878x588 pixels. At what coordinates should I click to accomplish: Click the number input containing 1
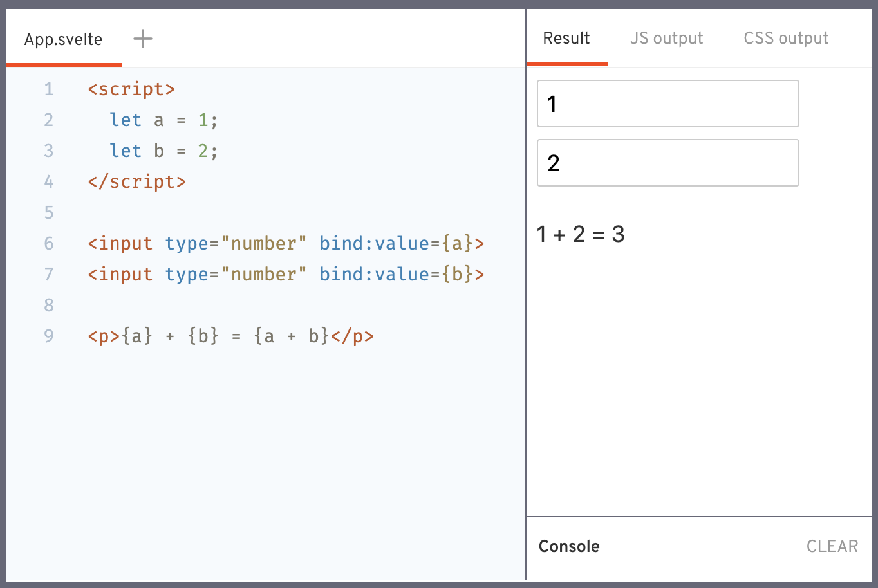668,104
